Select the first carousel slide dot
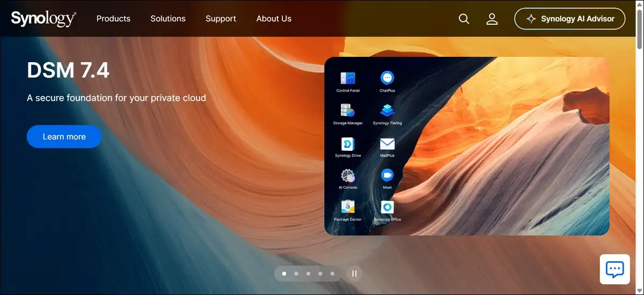The image size is (644, 295). coord(284,274)
